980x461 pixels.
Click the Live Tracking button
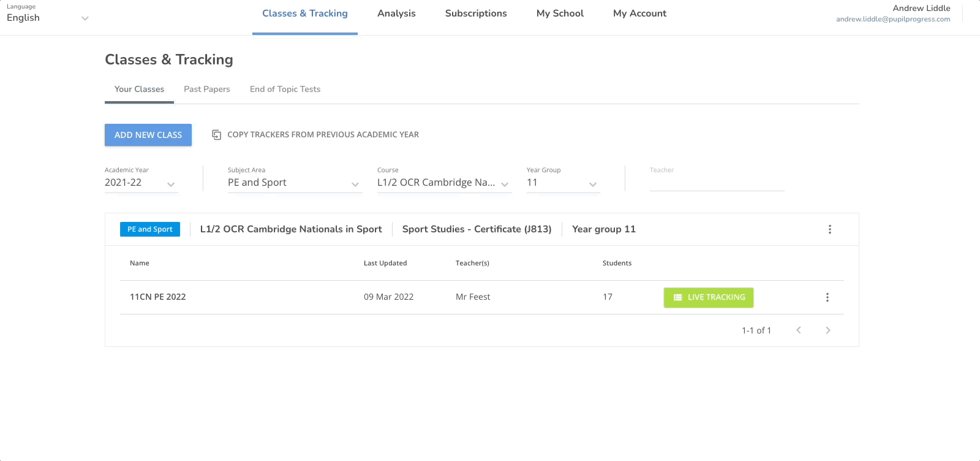708,297
